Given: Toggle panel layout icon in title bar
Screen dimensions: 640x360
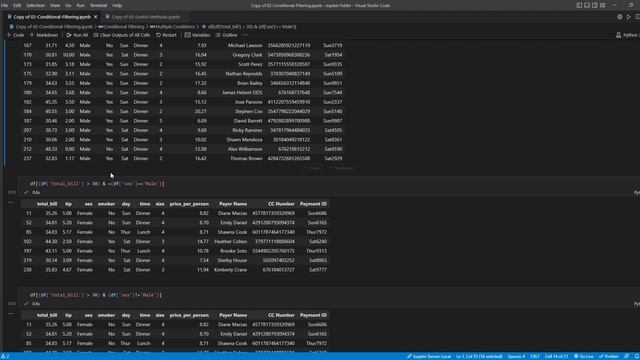Looking at the screenshot, I should coord(587,5).
